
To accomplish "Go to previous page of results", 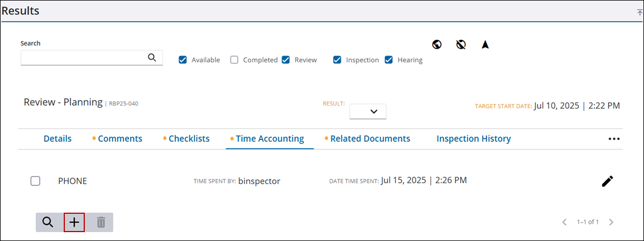I will click(564, 222).
